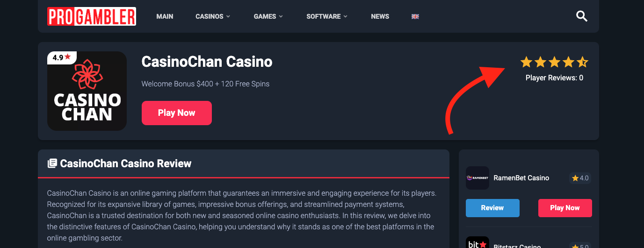Expand the Casinos dropdown menu

click(213, 16)
